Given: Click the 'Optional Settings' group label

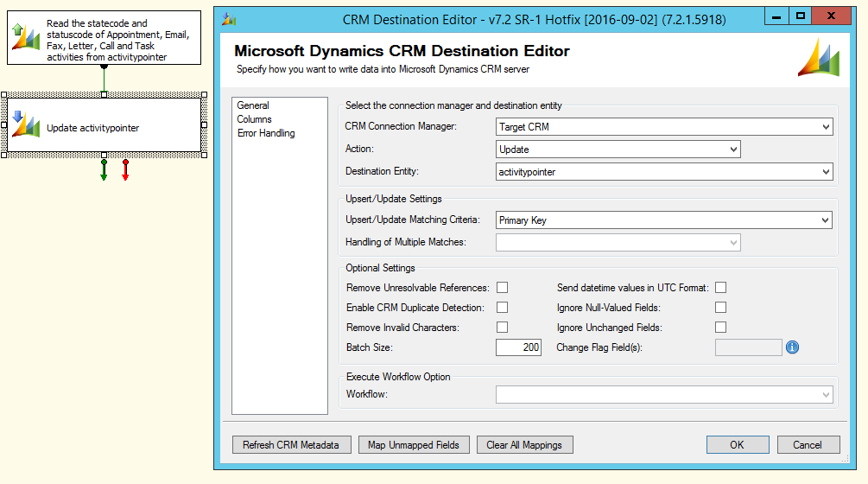Looking at the screenshot, I should 380,268.
